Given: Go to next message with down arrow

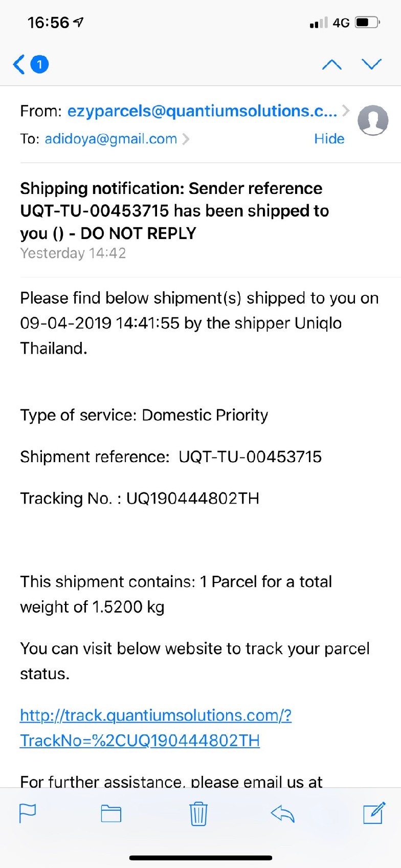Looking at the screenshot, I should [371, 64].
